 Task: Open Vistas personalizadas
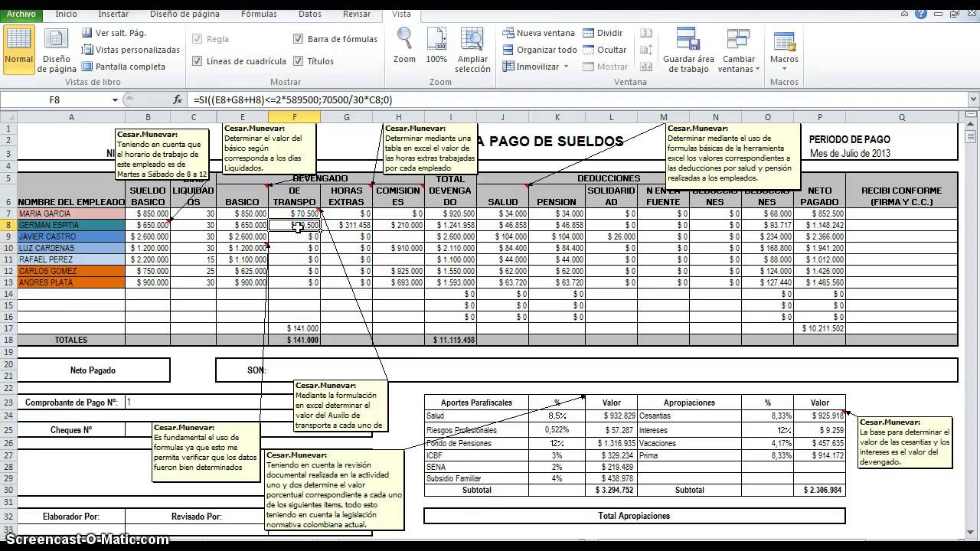[x=130, y=50]
